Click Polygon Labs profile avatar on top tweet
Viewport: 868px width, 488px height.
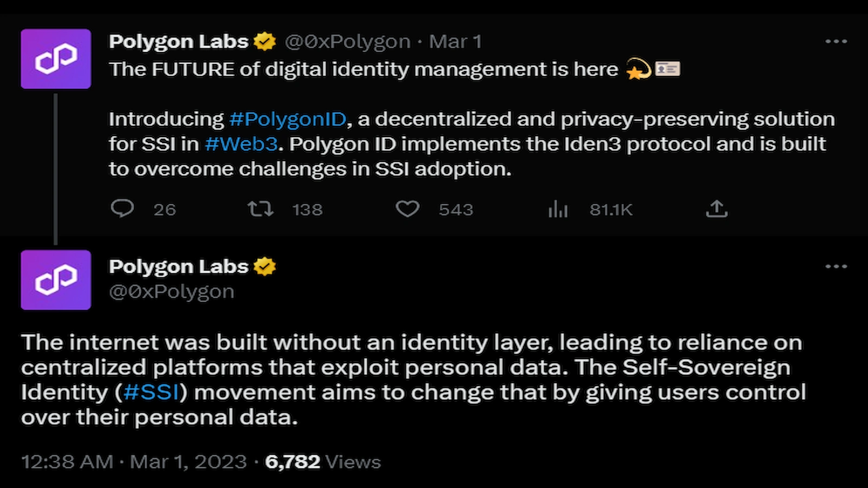pyautogui.click(x=56, y=59)
